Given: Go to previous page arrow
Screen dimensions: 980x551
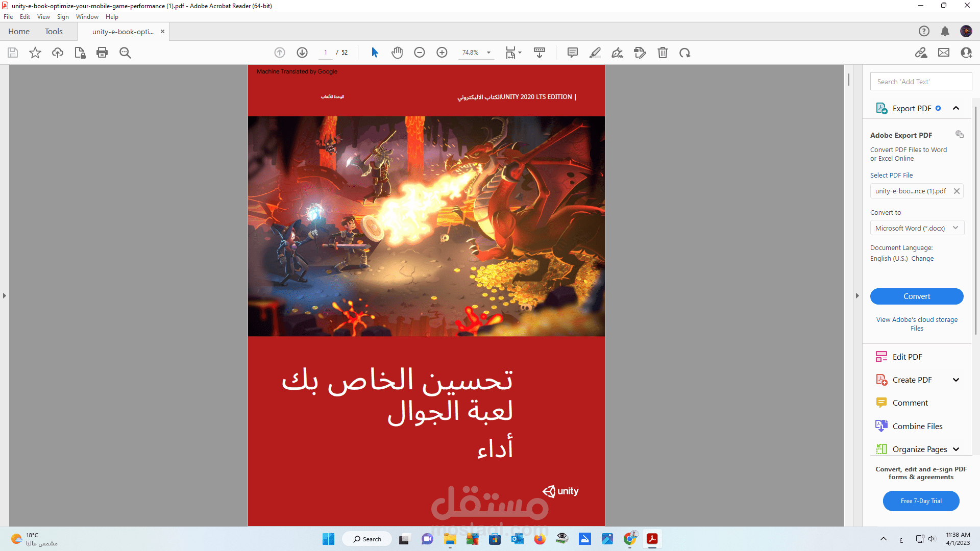Looking at the screenshot, I should coord(280,53).
